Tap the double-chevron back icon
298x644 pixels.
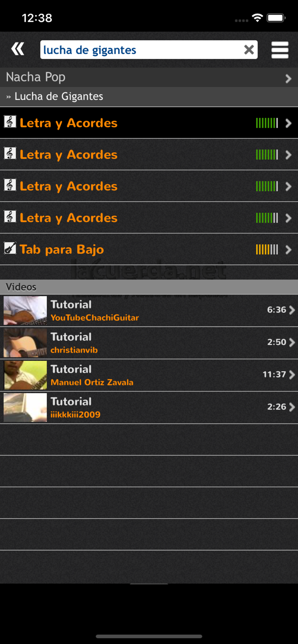(18, 49)
